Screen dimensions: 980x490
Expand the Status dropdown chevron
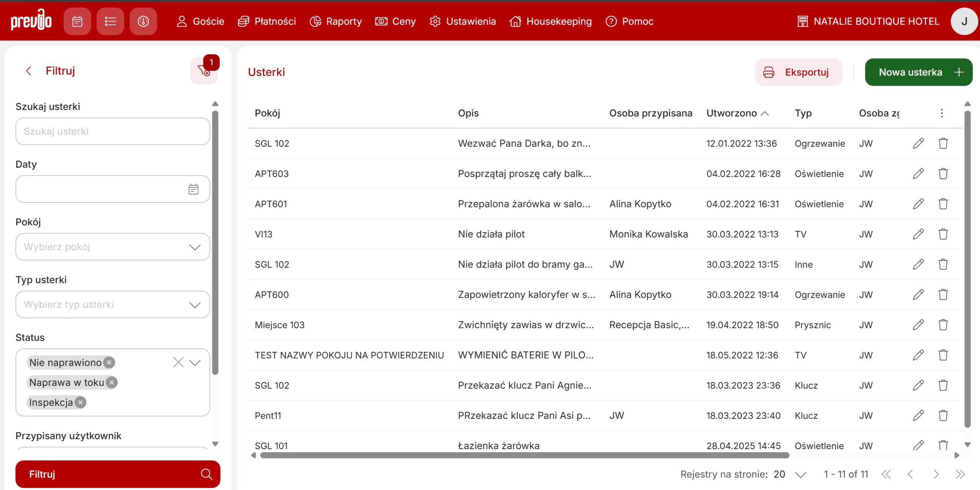[x=195, y=363]
